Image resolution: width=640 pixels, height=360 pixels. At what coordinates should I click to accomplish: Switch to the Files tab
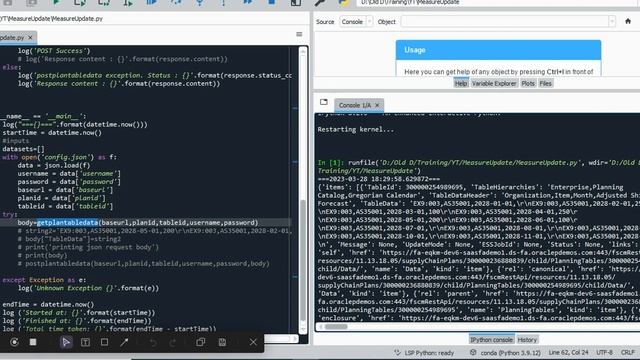point(545,83)
